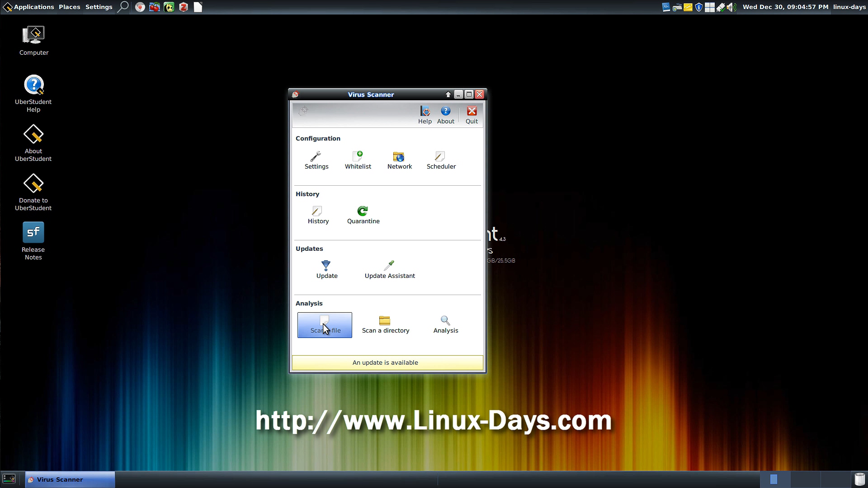
Task: Click the date and time clock
Action: tap(785, 7)
